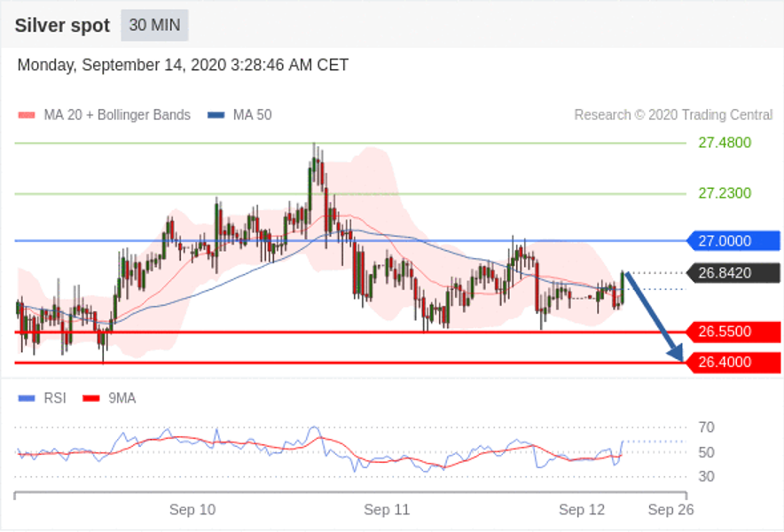Click the Research © 2020 Trading Central credit
This screenshot has height=532, width=784.
coord(673,115)
